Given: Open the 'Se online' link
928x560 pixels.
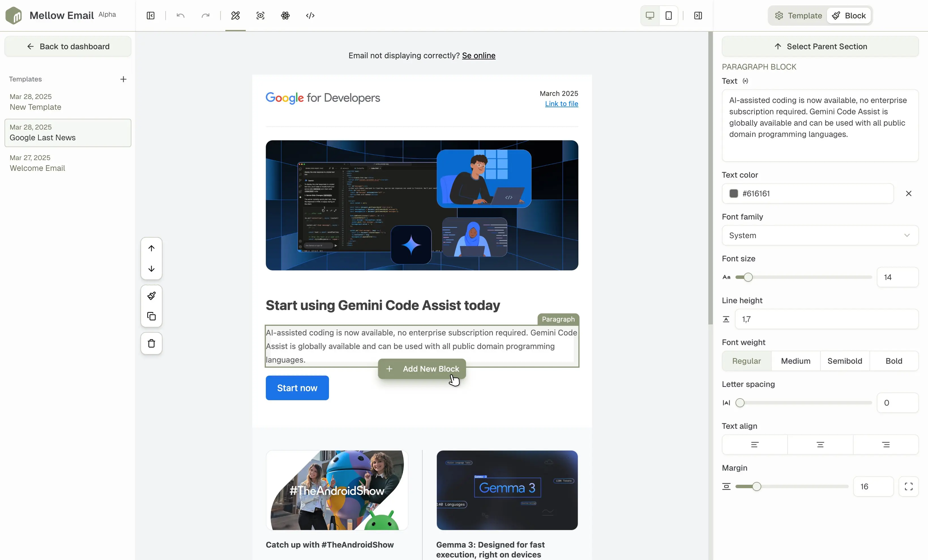Looking at the screenshot, I should click(x=478, y=55).
